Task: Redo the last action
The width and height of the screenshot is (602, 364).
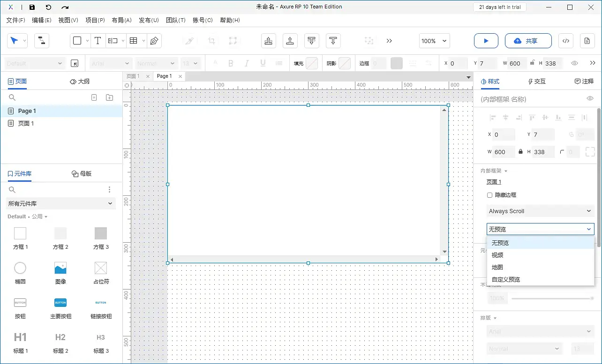Action: coord(65,7)
